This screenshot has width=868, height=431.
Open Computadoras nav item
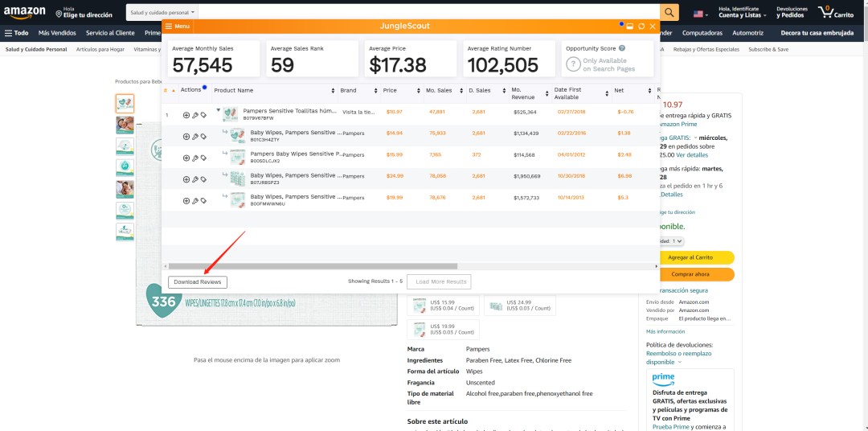(702, 33)
